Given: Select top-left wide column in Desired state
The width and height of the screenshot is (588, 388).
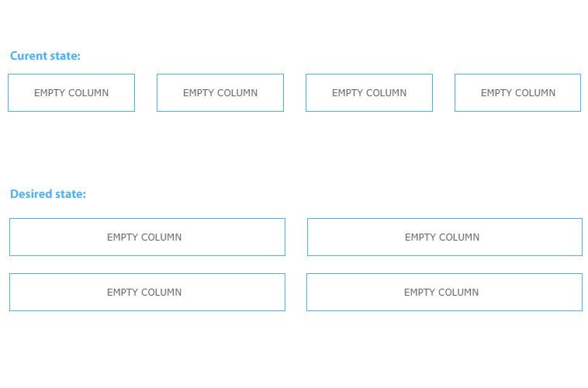Looking at the screenshot, I should pyautogui.click(x=147, y=237).
